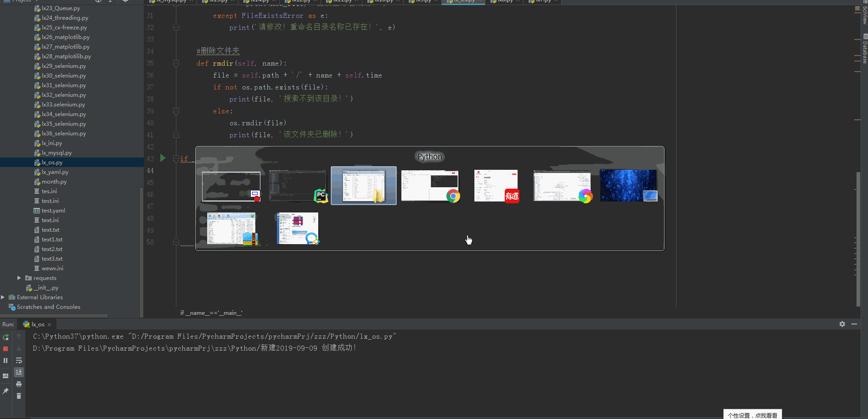
Task: Click the green run arrow on line 43
Action: 163,158
